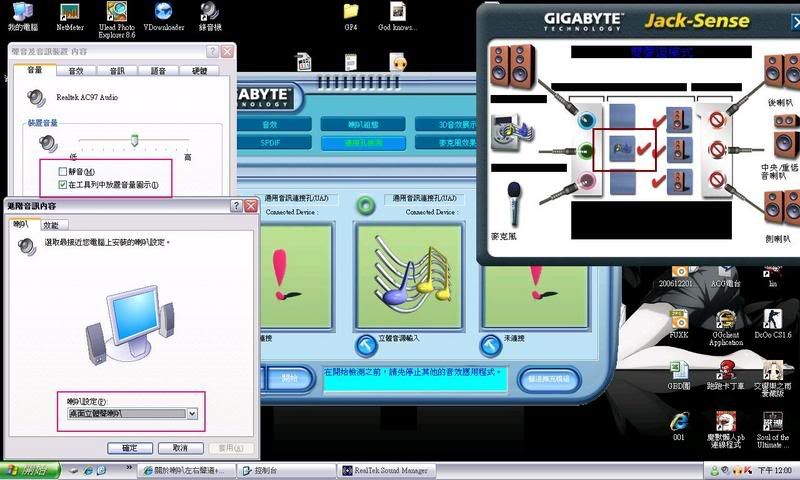Open the ACG電台 desktop shortcut

pyautogui.click(x=726, y=277)
